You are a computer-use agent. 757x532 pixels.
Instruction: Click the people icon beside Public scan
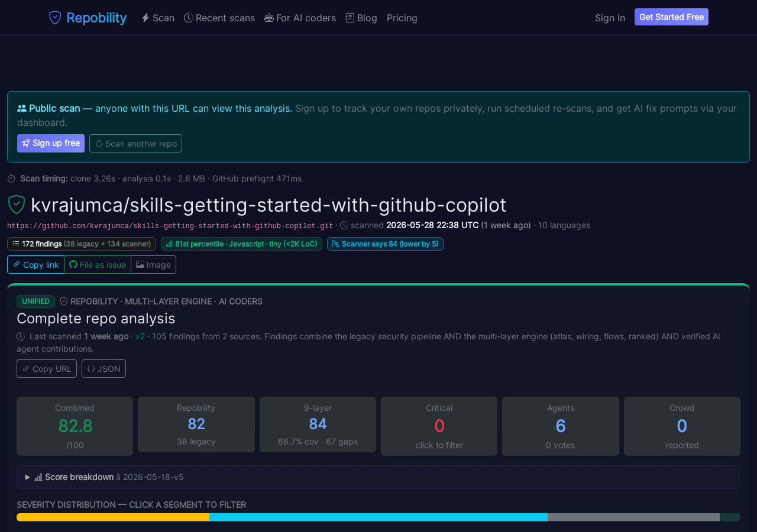(x=22, y=108)
